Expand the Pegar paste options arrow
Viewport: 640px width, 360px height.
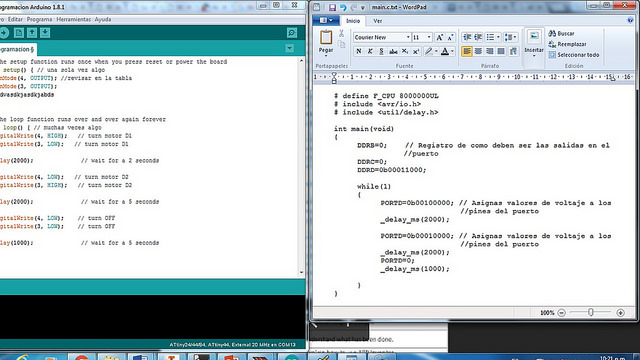point(326,56)
